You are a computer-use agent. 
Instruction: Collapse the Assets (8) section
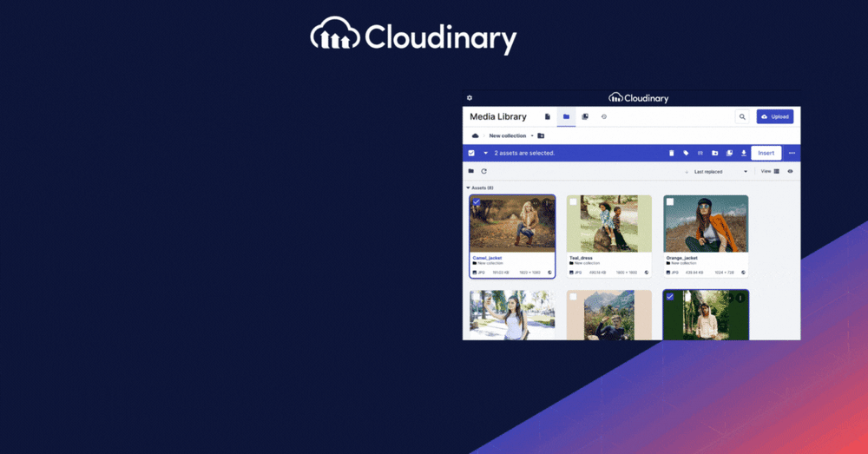click(469, 188)
